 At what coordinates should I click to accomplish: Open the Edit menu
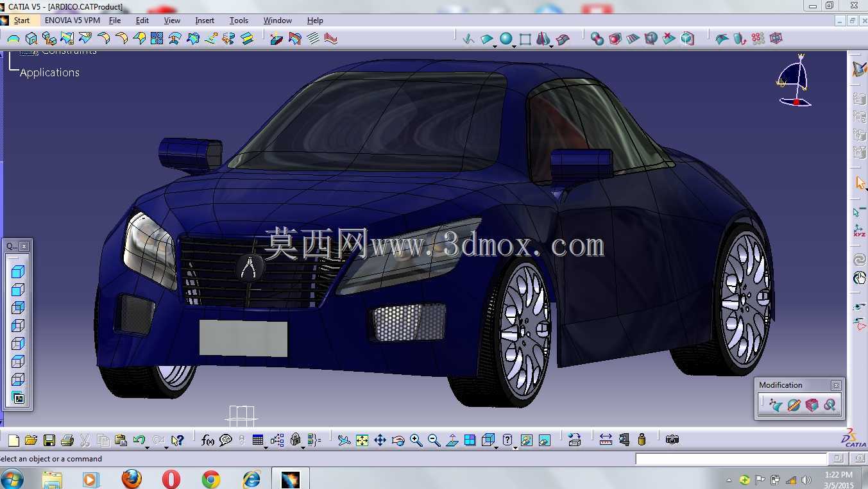click(x=142, y=21)
